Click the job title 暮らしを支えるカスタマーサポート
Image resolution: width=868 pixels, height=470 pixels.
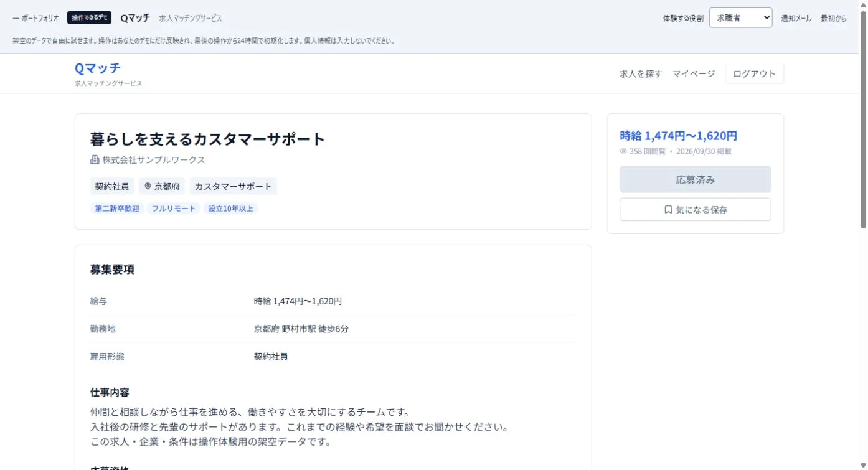[x=207, y=139]
